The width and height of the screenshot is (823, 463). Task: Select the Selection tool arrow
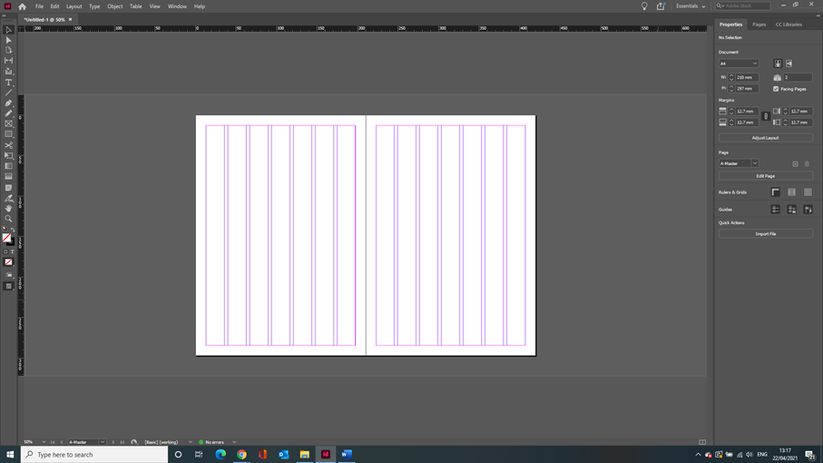click(x=8, y=30)
